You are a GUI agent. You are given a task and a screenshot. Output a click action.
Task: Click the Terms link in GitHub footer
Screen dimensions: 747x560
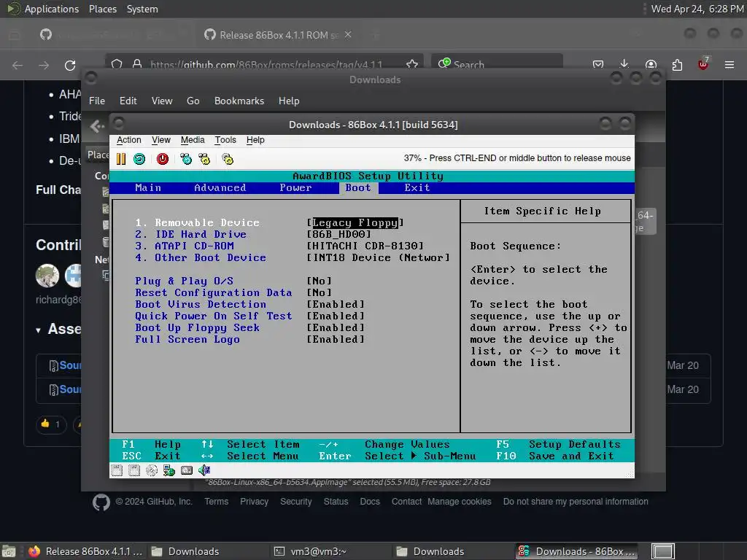[216, 502]
